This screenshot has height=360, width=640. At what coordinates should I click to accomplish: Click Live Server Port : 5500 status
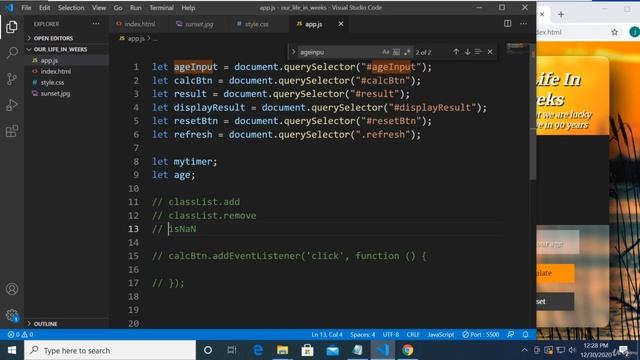tap(481, 334)
